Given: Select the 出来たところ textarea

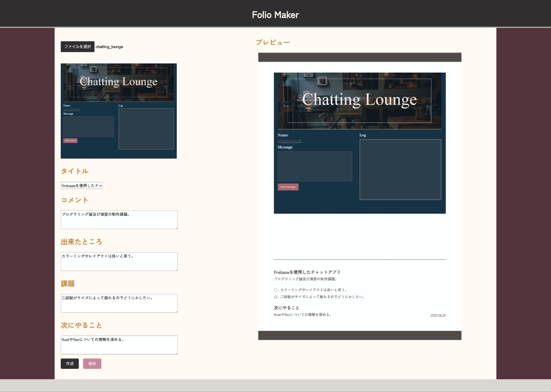Looking at the screenshot, I should [x=119, y=261].
